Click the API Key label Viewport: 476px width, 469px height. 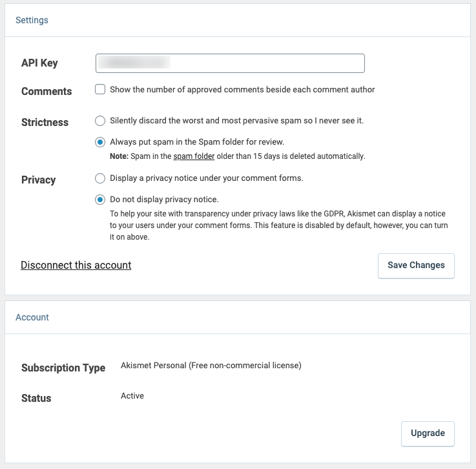coord(39,63)
